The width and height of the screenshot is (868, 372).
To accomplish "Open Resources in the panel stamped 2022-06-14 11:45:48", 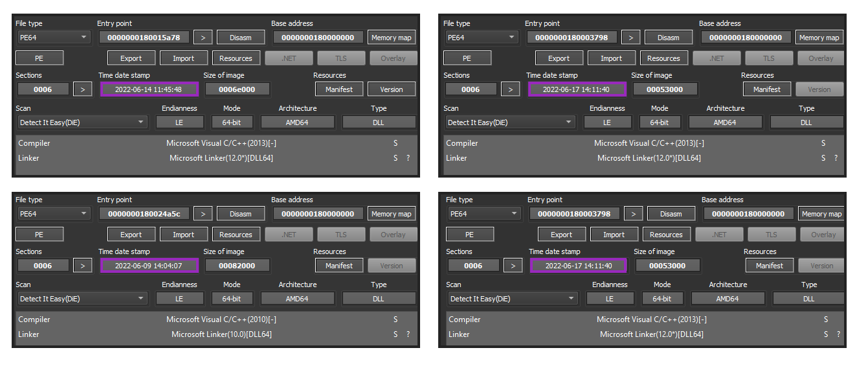I will pos(236,58).
